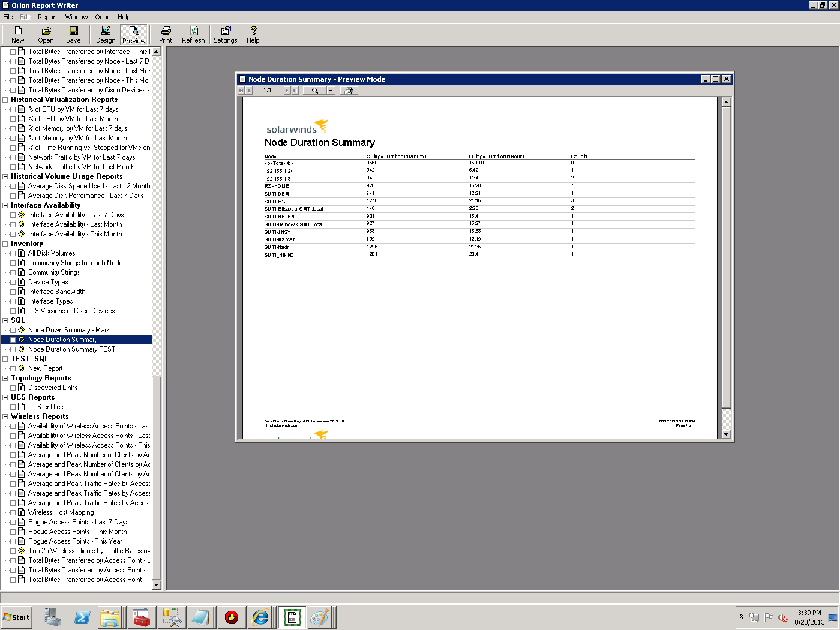Check the box for UCS entities
Image resolution: width=840 pixels, height=630 pixels.
(13, 407)
